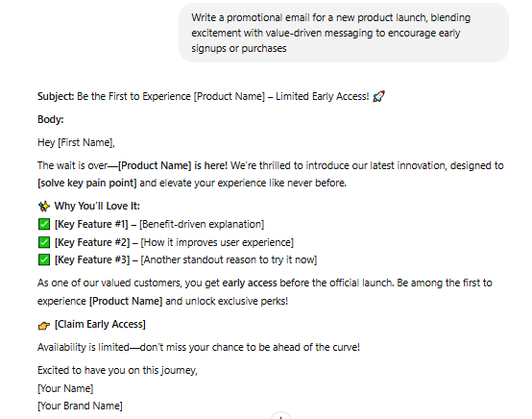Click the bold early access phrase in paragraph
This screenshot has height=419, width=532.
coord(250,283)
